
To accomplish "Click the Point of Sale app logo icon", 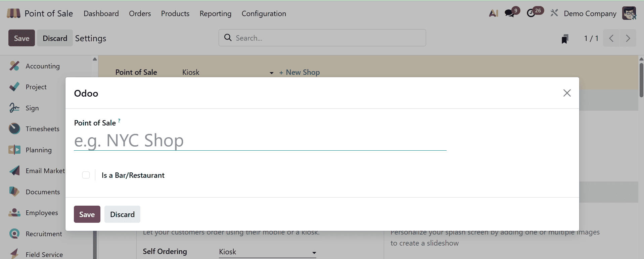I will [x=13, y=13].
